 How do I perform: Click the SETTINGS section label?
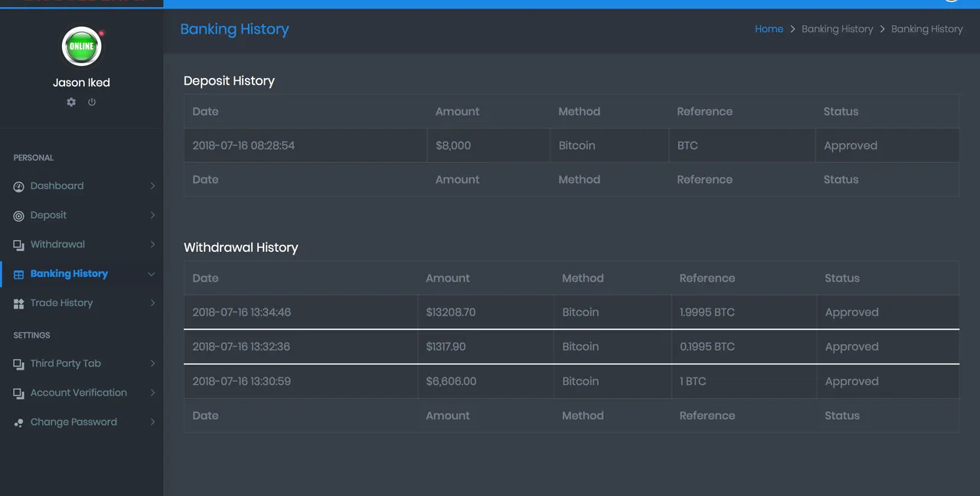pyautogui.click(x=31, y=335)
